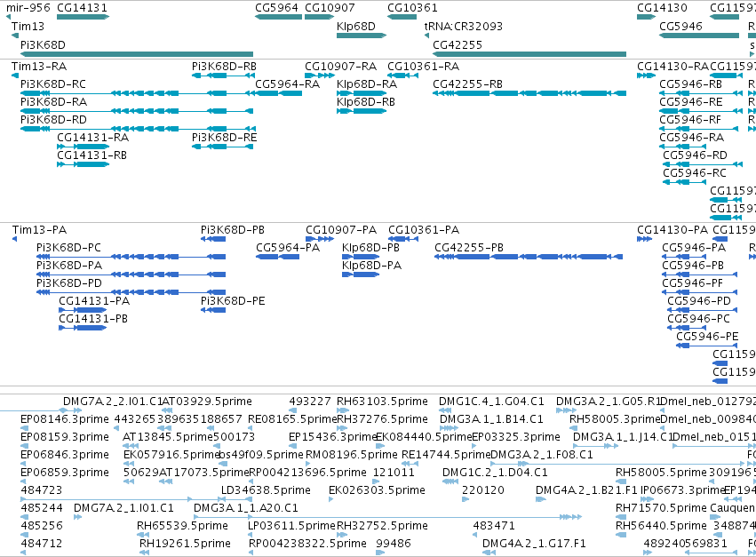The width and height of the screenshot is (756, 557).
Task: Click the CG14131-PB protein label
Action: 93,319
